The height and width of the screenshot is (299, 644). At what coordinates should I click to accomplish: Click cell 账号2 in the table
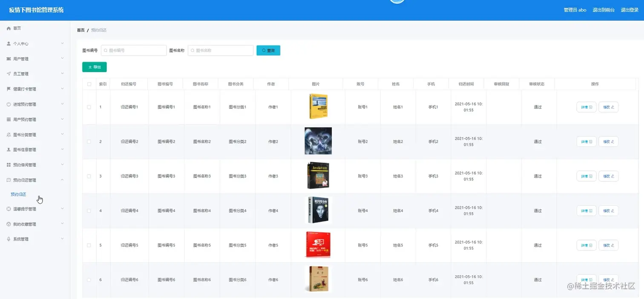(362, 142)
